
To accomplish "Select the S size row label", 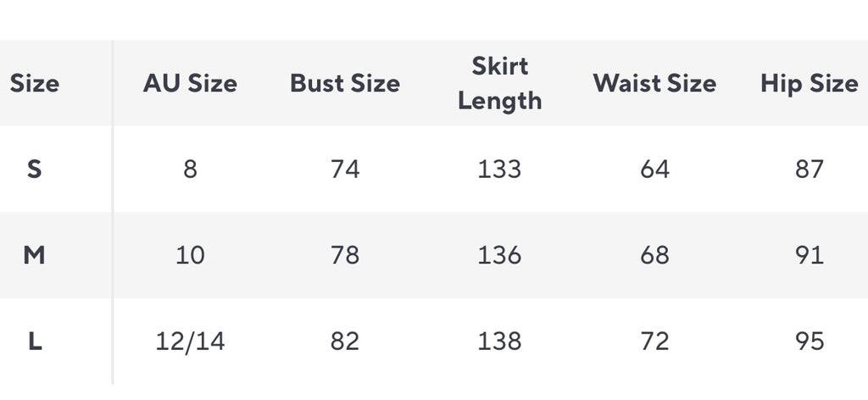I will pos(34,169).
